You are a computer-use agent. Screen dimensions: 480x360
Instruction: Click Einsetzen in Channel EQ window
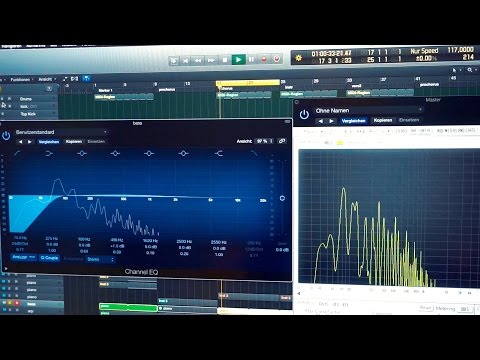point(96,142)
